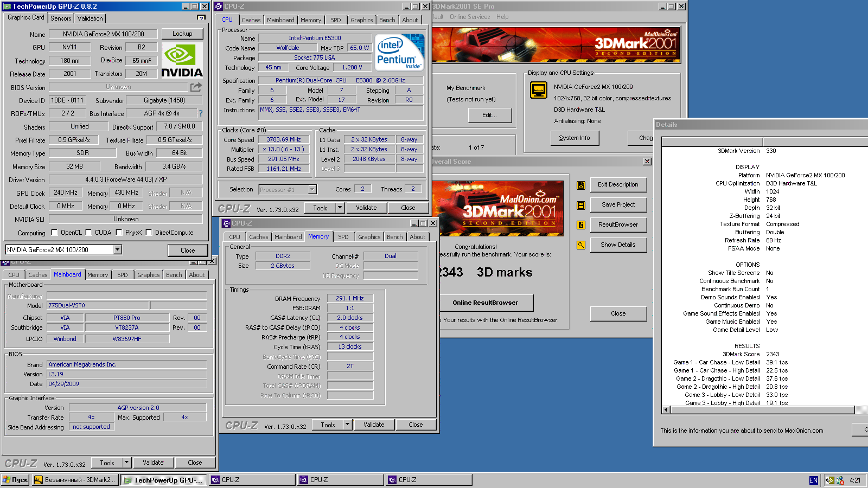
Task: Click the Save Project button
Action: pos(618,205)
